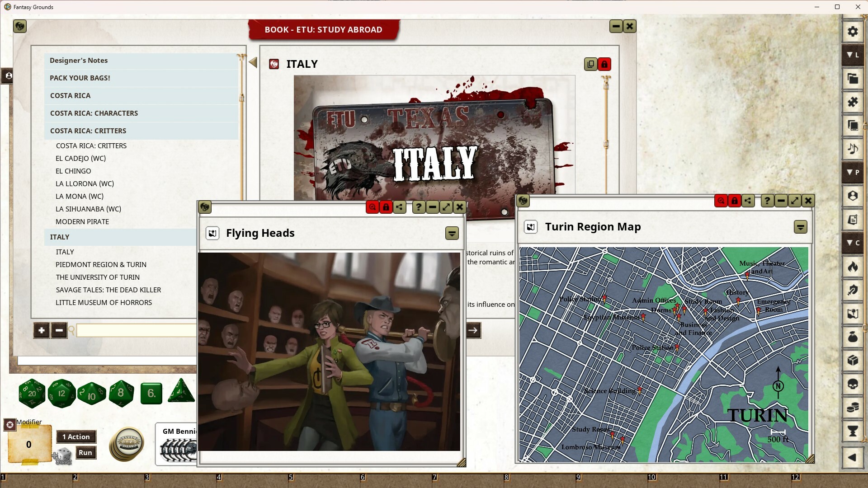Select the map icon in the right sidebar

click(x=853, y=314)
